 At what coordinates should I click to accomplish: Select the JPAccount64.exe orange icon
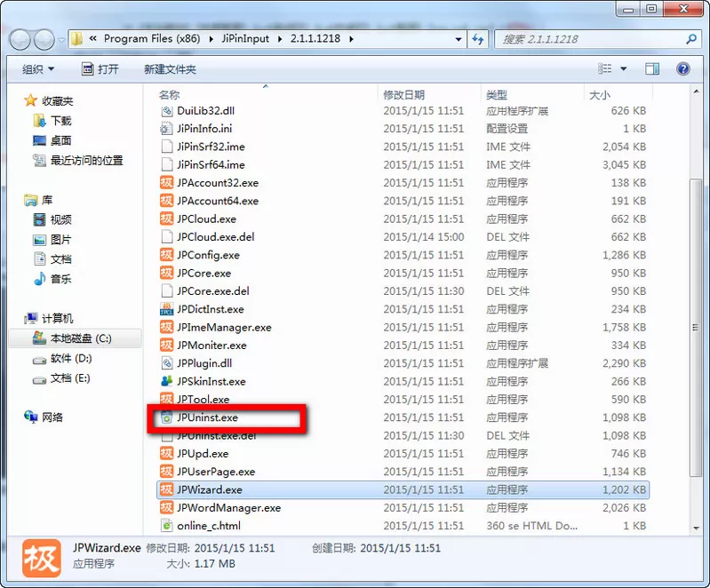[167, 201]
